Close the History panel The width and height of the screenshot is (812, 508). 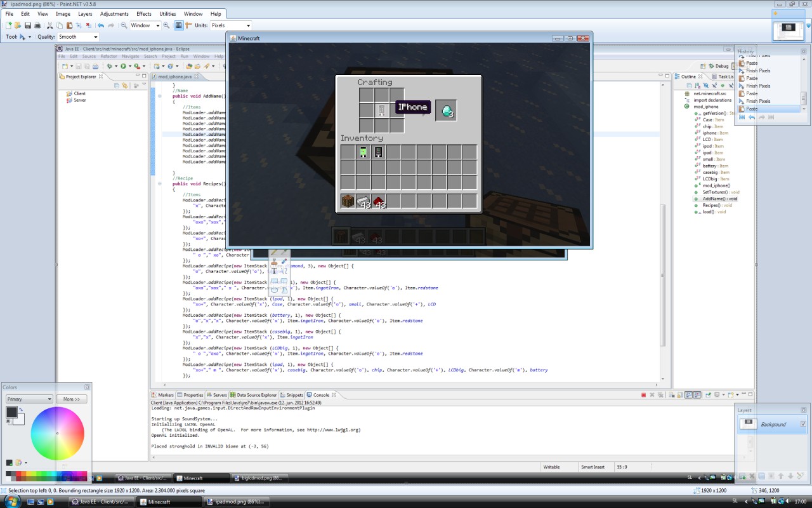point(804,51)
